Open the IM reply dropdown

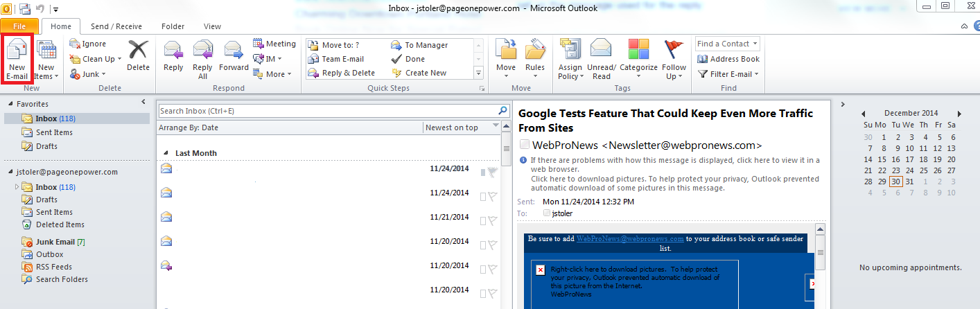[x=269, y=59]
